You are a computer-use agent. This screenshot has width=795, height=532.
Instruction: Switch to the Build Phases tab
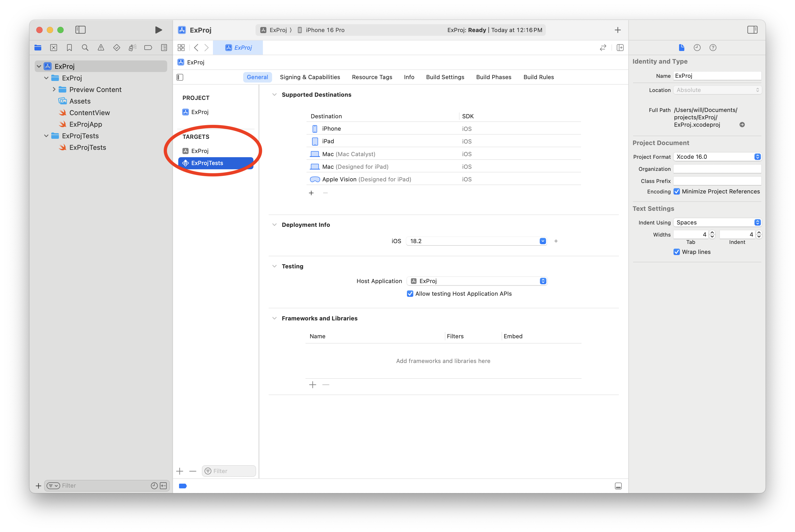493,77
